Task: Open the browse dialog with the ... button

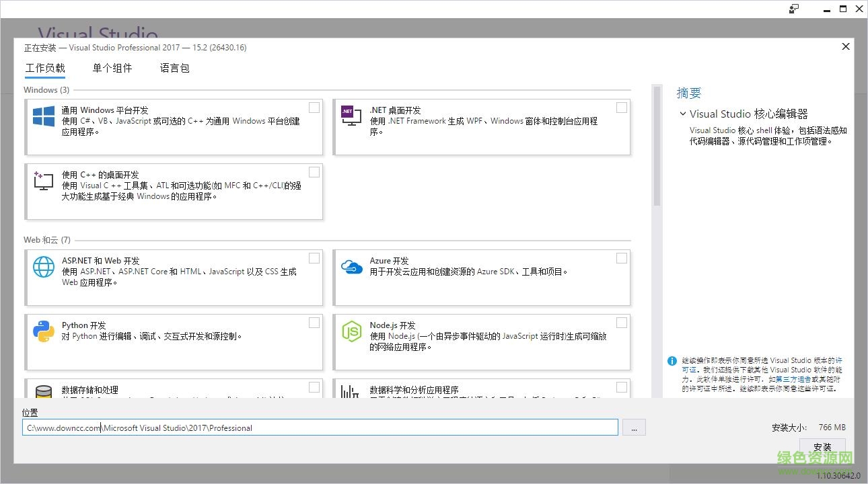Action: coord(634,428)
